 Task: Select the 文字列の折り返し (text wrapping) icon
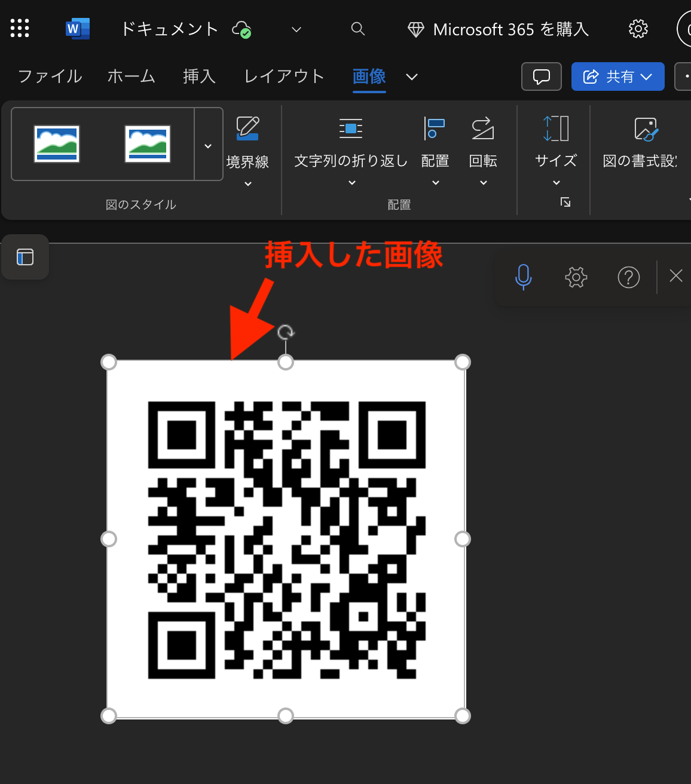click(350, 128)
